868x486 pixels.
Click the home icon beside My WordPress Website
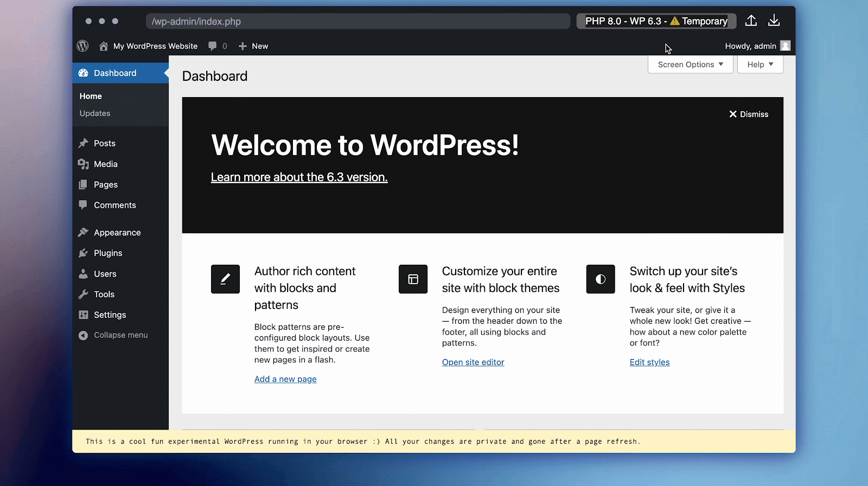pyautogui.click(x=104, y=46)
